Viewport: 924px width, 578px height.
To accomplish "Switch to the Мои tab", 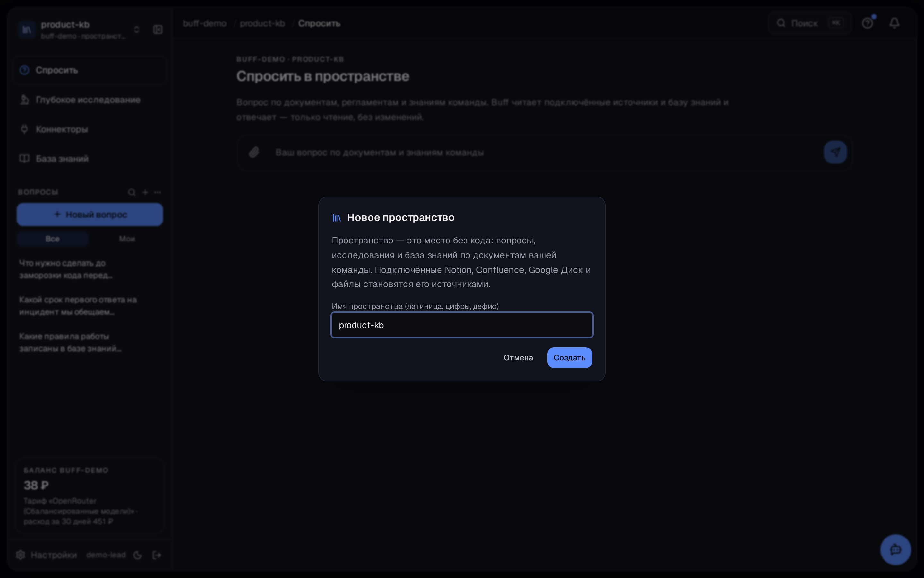I will (127, 239).
